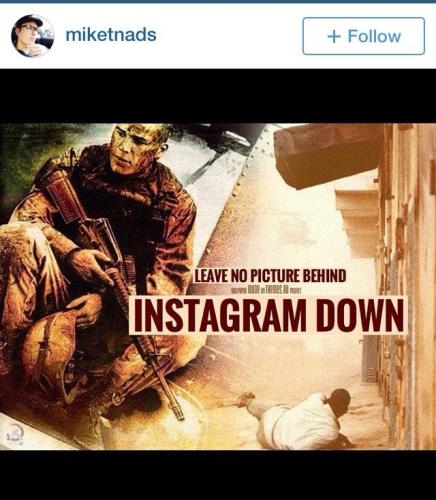Open the miketnads profile avatar picture
The height and width of the screenshot is (500, 436).
click(32, 36)
